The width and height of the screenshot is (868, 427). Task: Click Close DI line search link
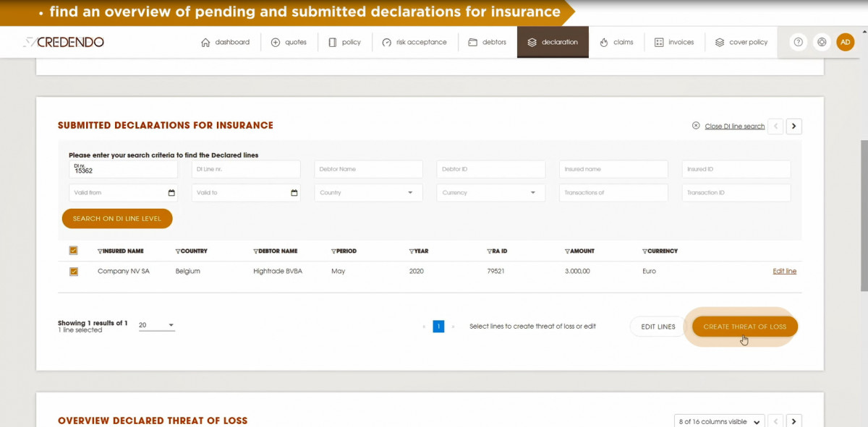click(x=734, y=126)
